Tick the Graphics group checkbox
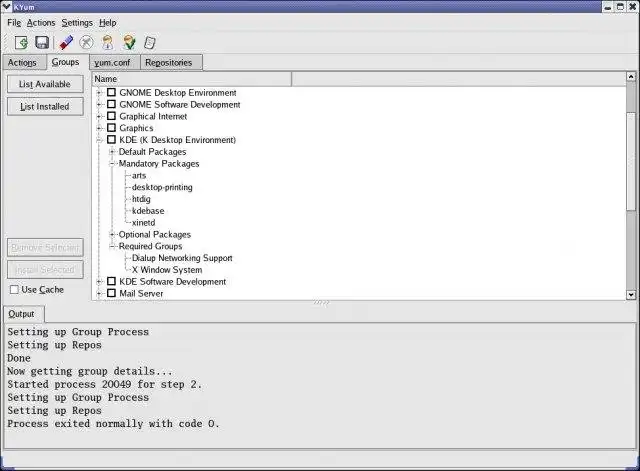640x471 pixels. (x=111, y=128)
